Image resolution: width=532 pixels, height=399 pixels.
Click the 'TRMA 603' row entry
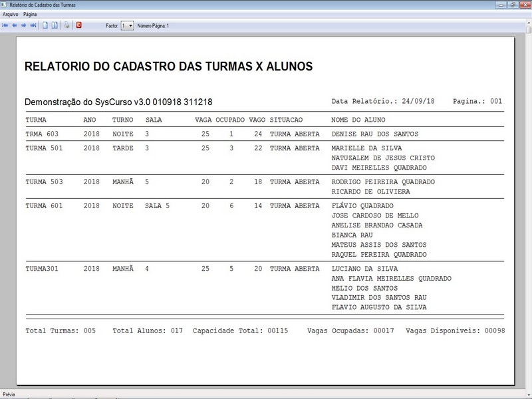[x=42, y=134]
